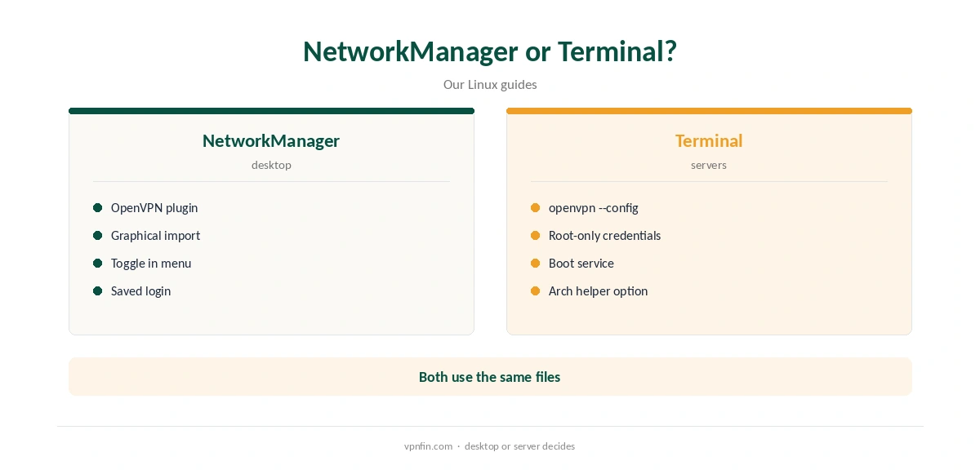Click the "vpnfin.com" footer text

(x=428, y=446)
